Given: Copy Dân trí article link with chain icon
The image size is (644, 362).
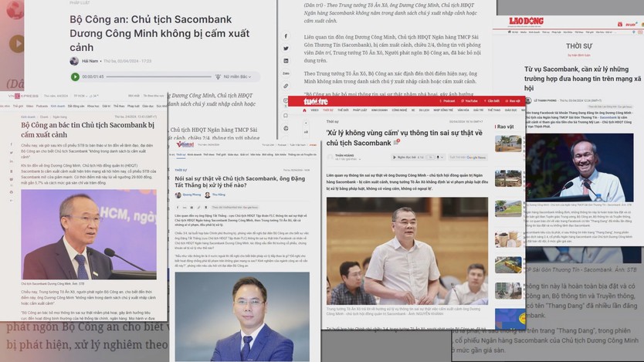Looking at the screenshot, I should [286, 86].
